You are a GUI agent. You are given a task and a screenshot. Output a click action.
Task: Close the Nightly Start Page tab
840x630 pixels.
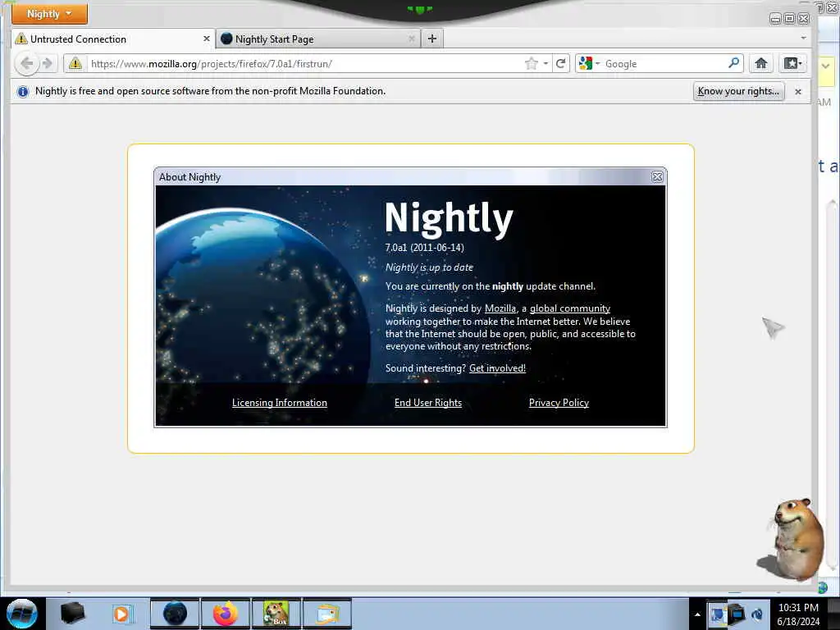coord(412,39)
